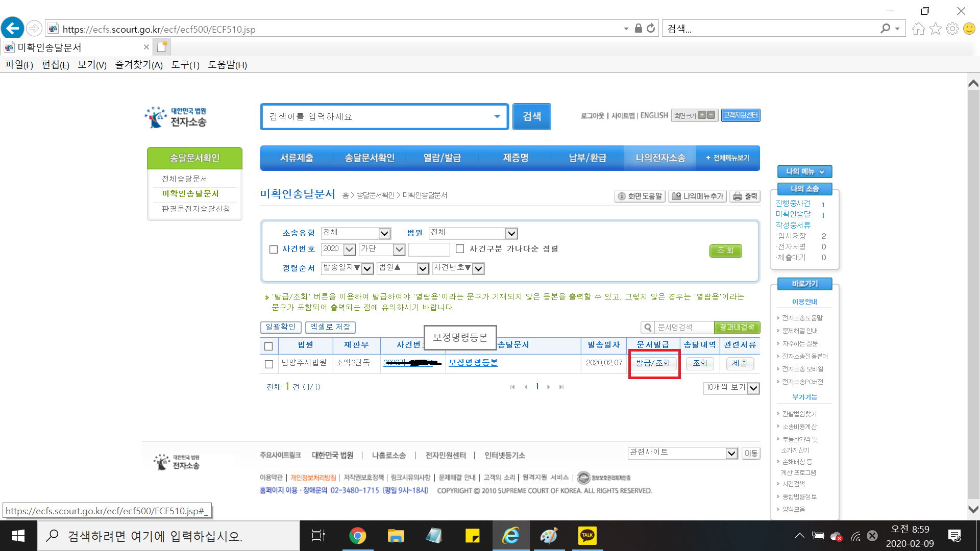The height and width of the screenshot is (551, 980).
Task: Open the 10개씩 보기 dropdown
Action: click(x=753, y=388)
